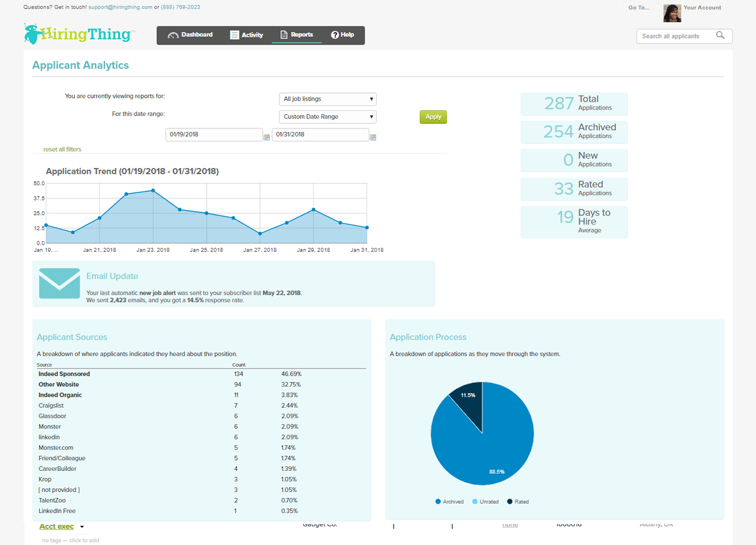Click the Unrated legend swatch

475,501
